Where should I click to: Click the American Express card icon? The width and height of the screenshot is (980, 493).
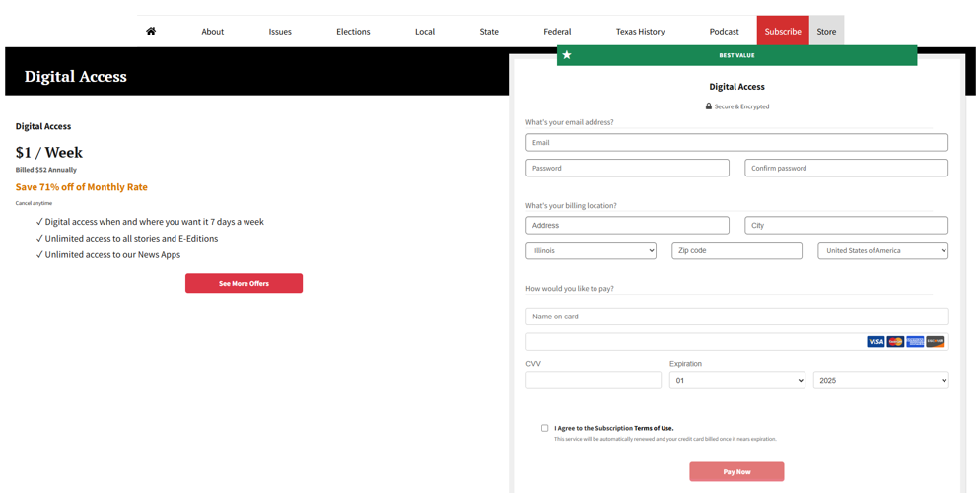point(915,342)
